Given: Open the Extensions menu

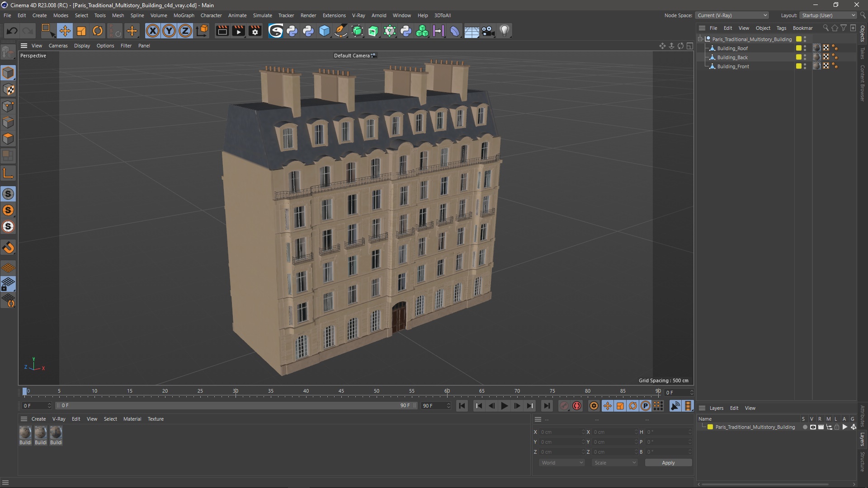Looking at the screenshot, I should [334, 15].
